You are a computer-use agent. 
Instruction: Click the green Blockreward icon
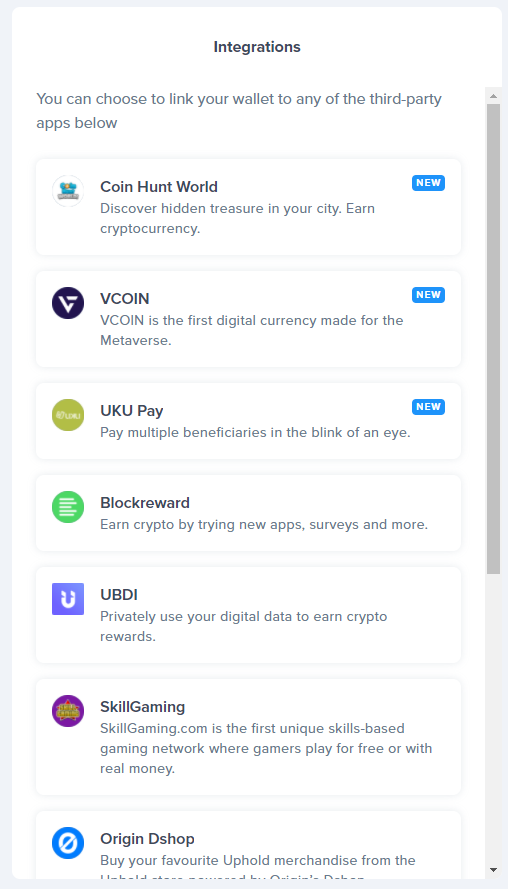click(68, 507)
